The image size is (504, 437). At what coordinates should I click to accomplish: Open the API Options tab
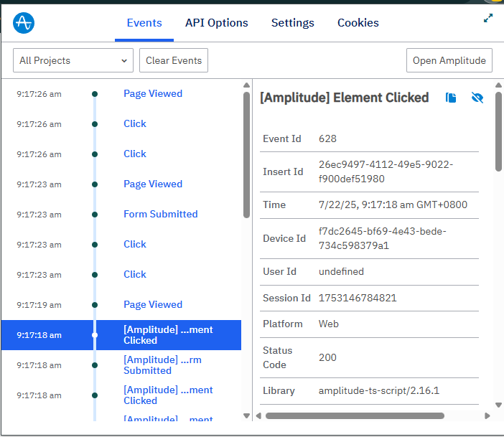tap(217, 23)
